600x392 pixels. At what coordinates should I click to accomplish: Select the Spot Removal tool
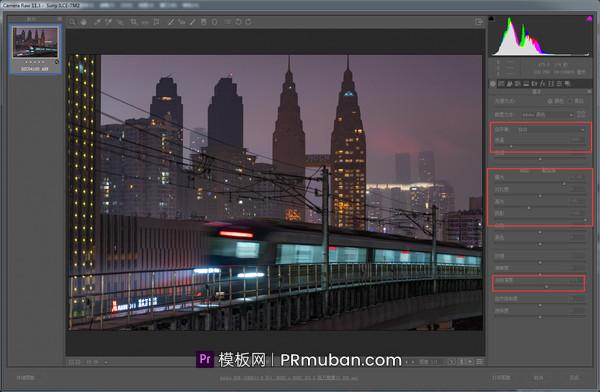pyautogui.click(x=171, y=22)
